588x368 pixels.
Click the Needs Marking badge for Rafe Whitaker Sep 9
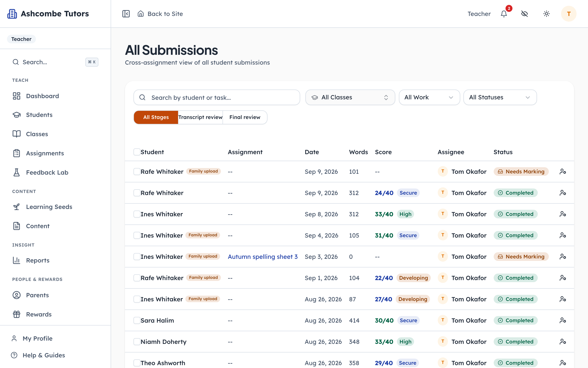521,172
